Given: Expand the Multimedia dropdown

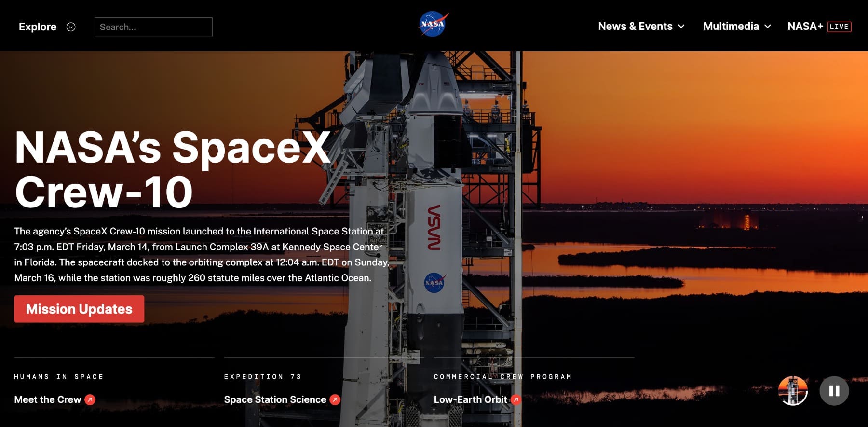Looking at the screenshot, I should pyautogui.click(x=737, y=27).
